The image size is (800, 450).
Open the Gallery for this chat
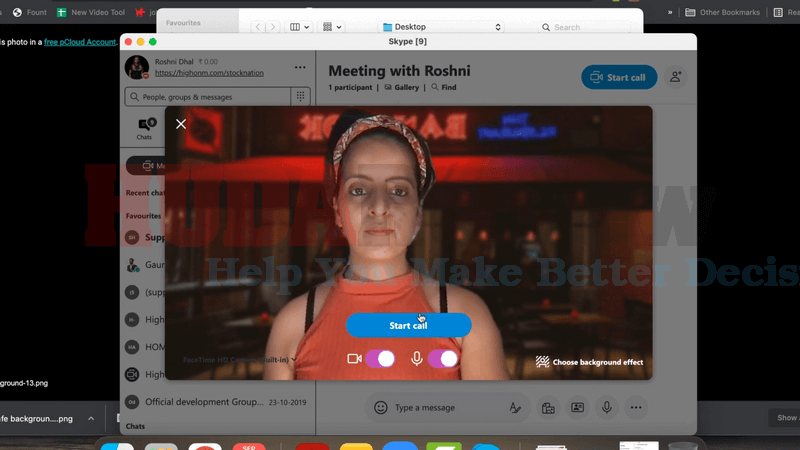(x=402, y=87)
